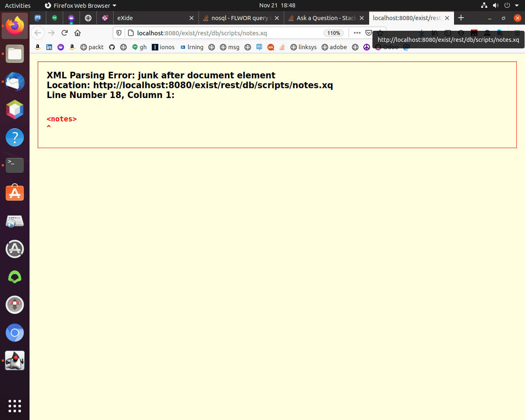The height and width of the screenshot is (420, 525).
Task: Open the linksys bookmark
Action: (304, 47)
